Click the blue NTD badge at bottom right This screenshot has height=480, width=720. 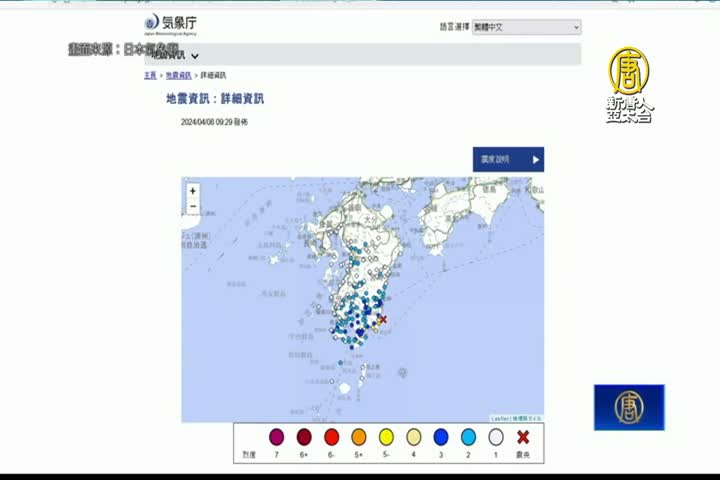pos(628,407)
